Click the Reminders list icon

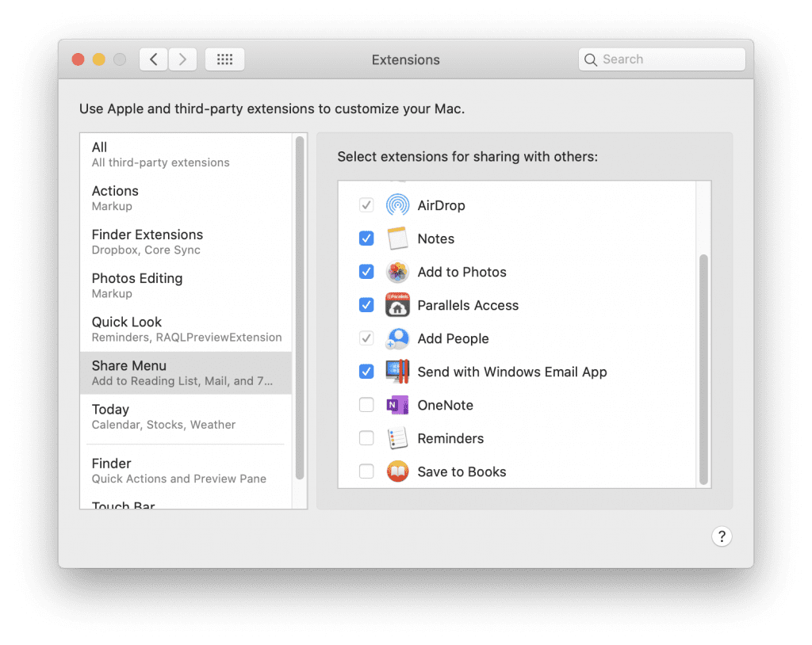pyautogui.click(x=398, y=437)
